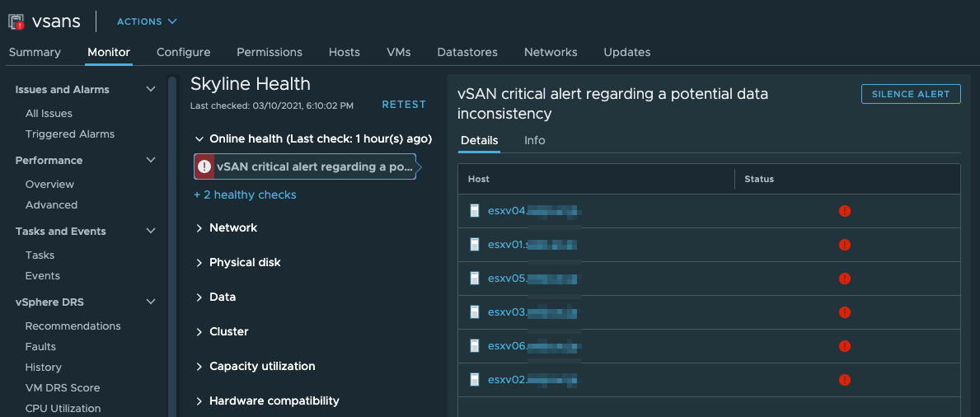Collapse the Online health section

coord(199,139)
